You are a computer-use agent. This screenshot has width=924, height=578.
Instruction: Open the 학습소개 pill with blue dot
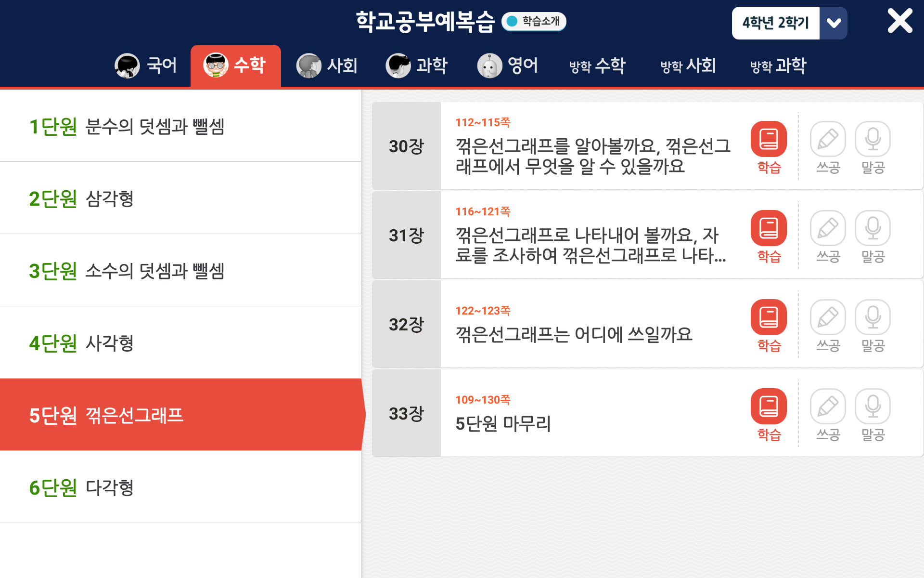(534, 21)
